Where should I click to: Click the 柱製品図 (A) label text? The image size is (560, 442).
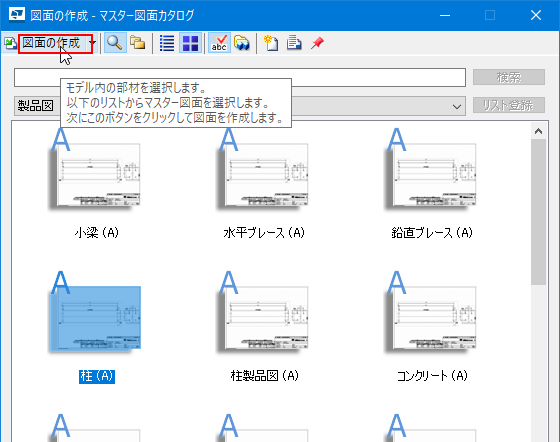(x=265, y=376)
